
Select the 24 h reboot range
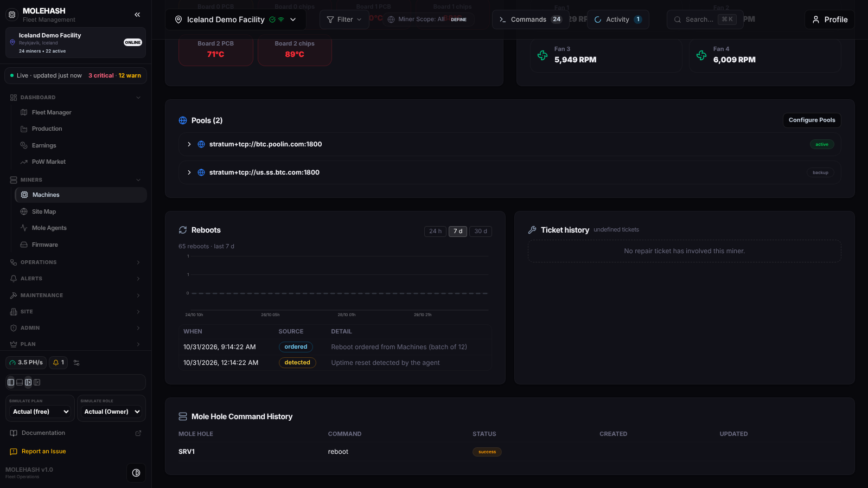435,231
